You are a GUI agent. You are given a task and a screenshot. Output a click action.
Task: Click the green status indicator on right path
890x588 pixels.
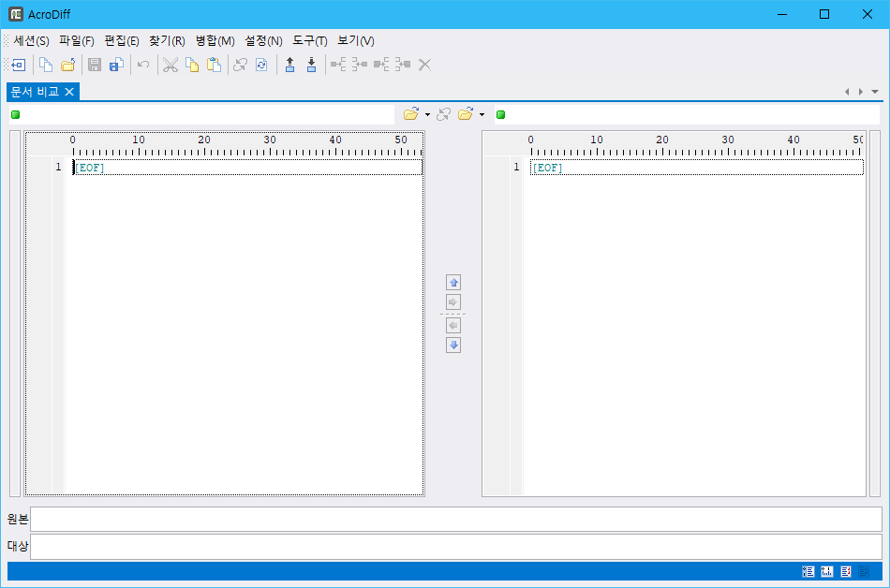point(500,114)
